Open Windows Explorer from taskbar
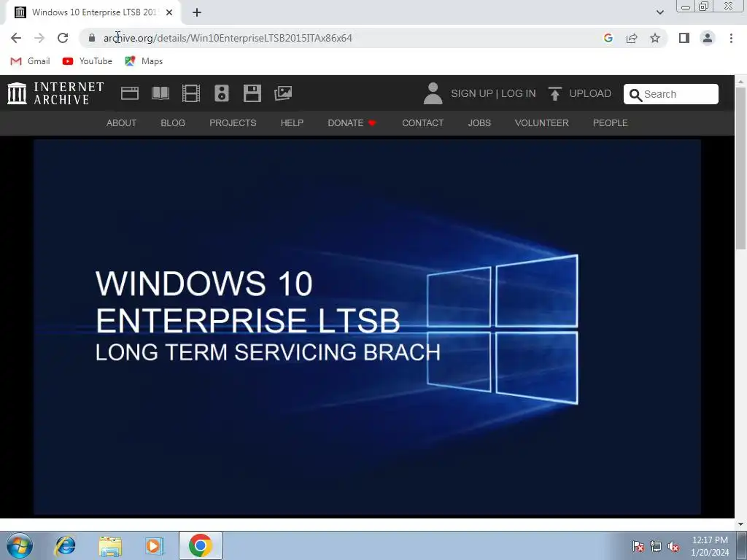 (110, 546)
